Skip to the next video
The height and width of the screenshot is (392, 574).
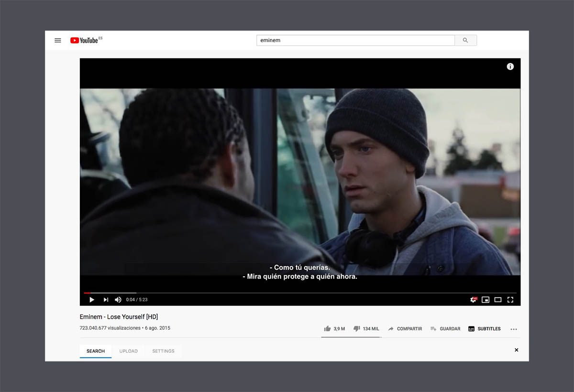[106, 300]
